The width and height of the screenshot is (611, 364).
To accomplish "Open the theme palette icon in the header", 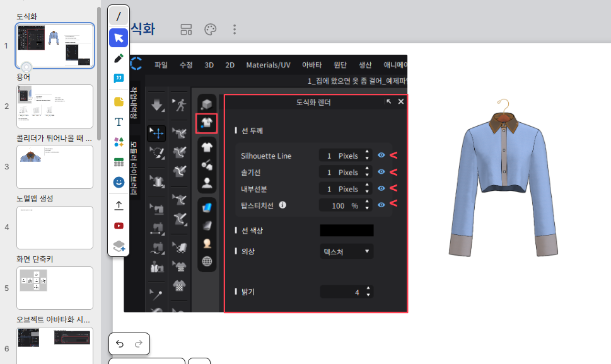I will coord(210,30).
